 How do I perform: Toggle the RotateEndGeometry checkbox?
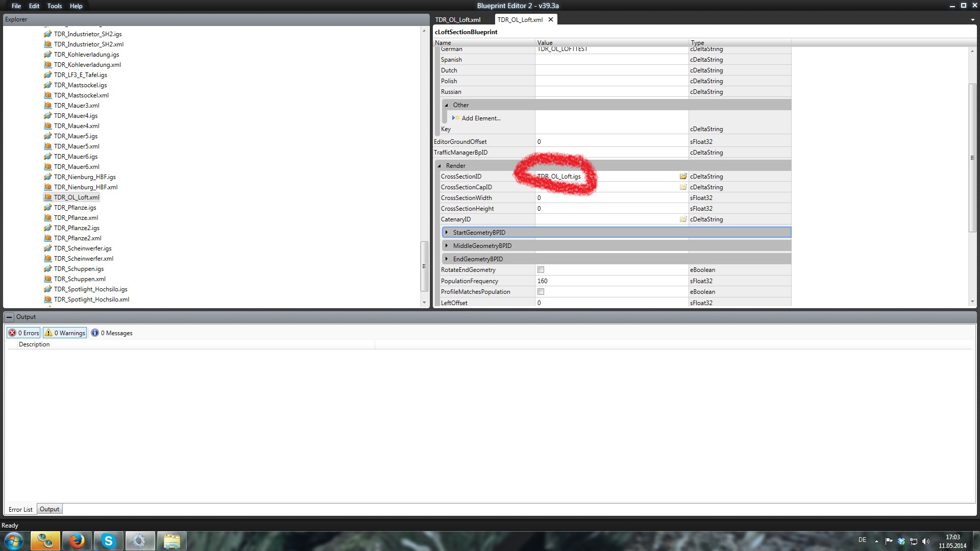541,270
